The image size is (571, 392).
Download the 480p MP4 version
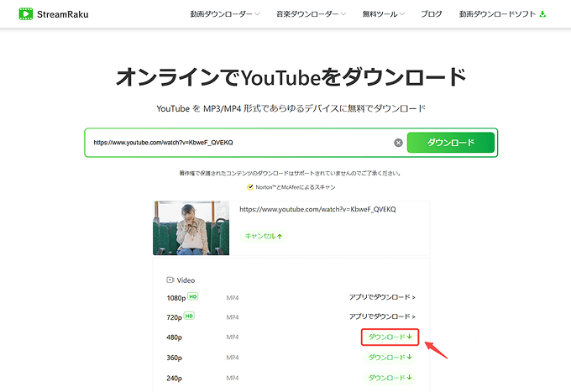390,337
